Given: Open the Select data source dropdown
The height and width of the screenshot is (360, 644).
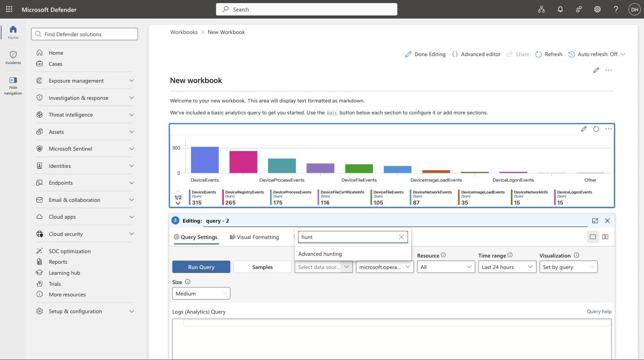Looking at the screenshot, I should point(323,267).
